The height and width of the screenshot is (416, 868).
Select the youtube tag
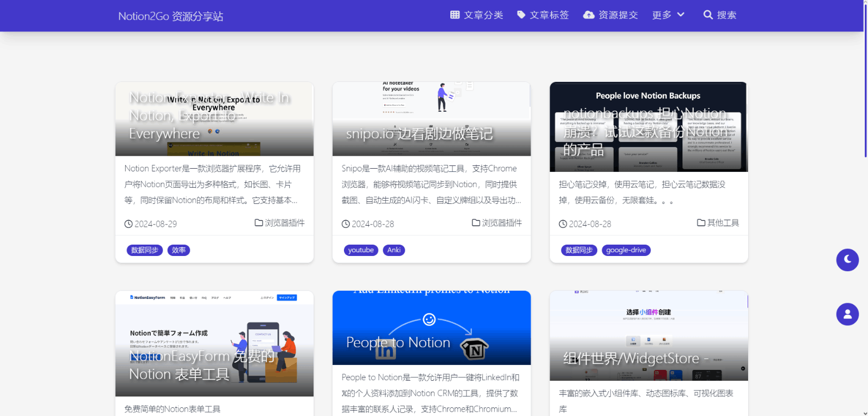pyautogui.click(x=361, y=250)
